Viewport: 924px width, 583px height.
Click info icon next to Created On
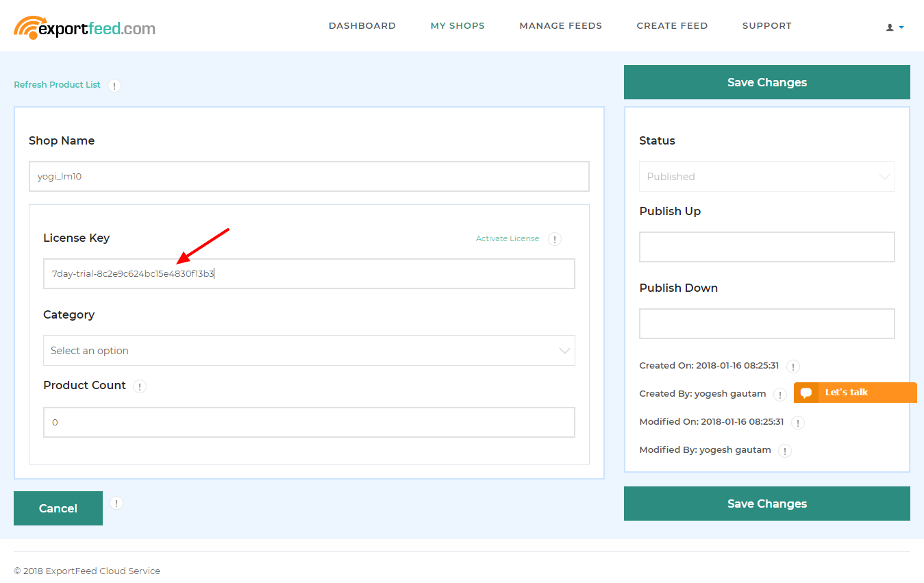[793, 367]
